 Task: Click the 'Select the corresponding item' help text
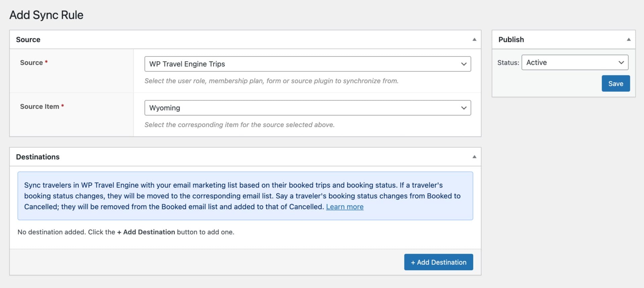239,125
